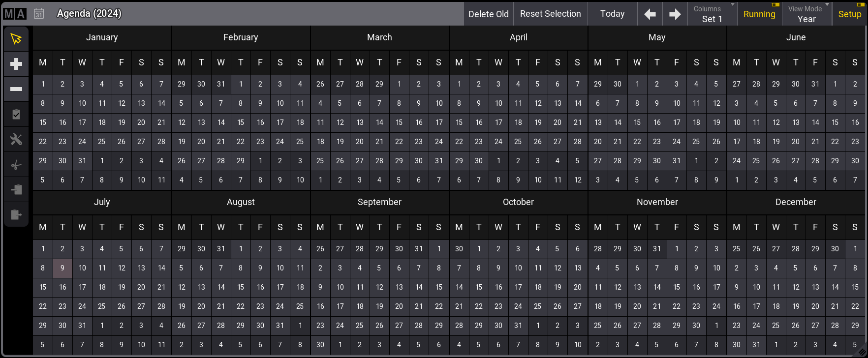Screen dimensions: 868x358
Task: Jump to Today in the agenda
Action: (612, 14)
